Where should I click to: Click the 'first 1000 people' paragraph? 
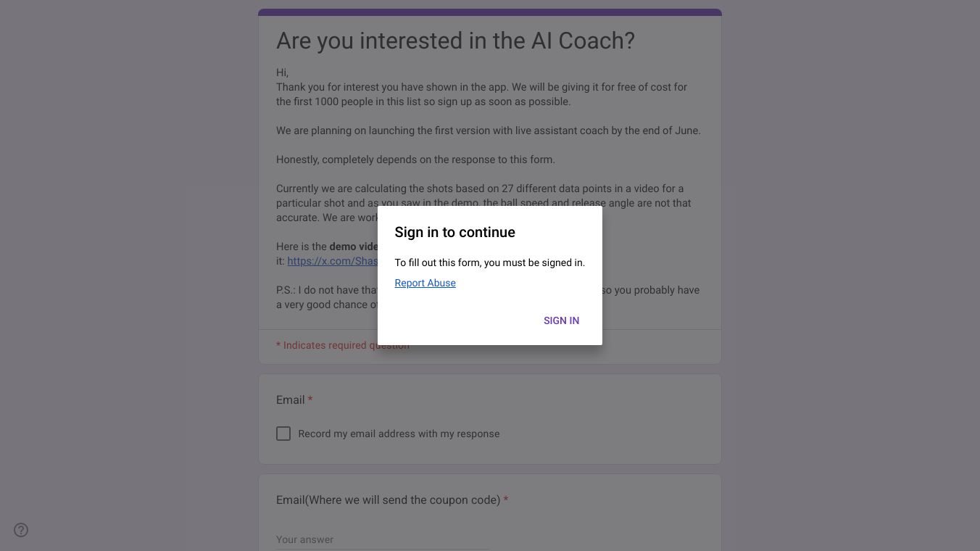[481, 94]
